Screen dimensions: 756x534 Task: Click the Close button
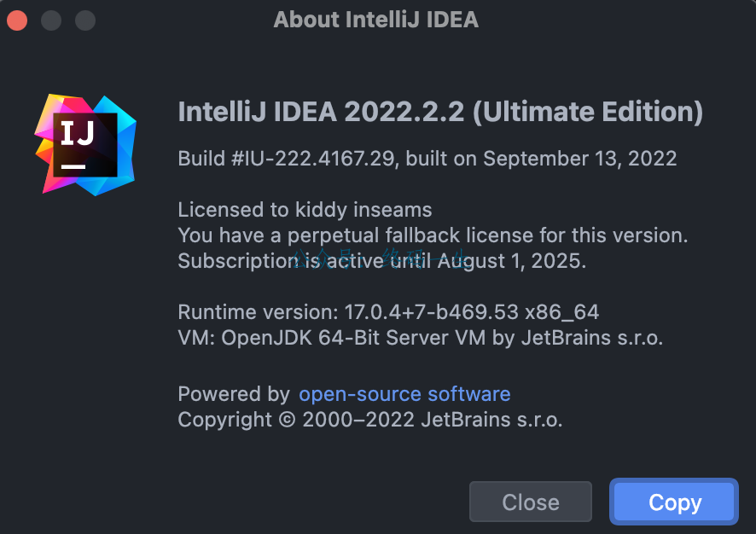(531, 502)
